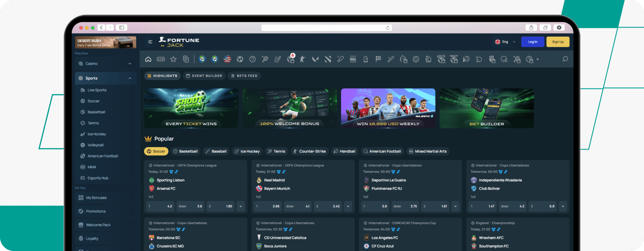The image size is (644, 251).
Task: Select the PENALTY shootout icon
Action: tap(454, 59)
